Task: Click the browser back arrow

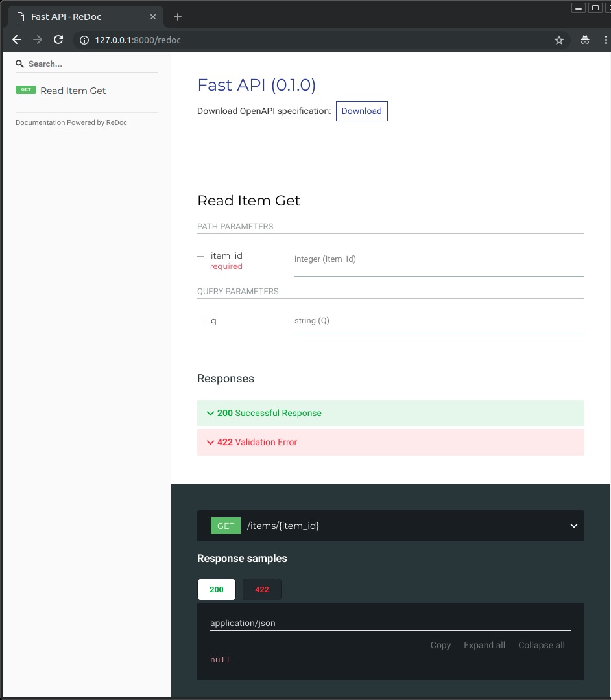Action: [x=18, y=40]
